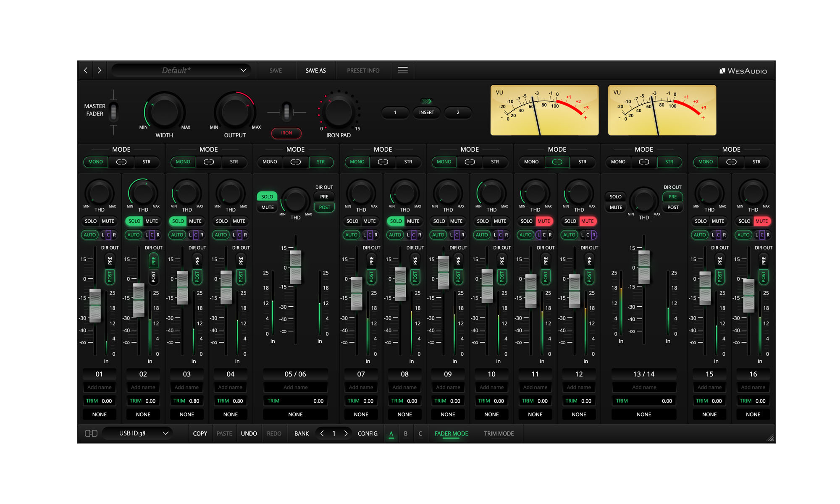Disable SOLO on channel 05/06

(x=267, y=197)
